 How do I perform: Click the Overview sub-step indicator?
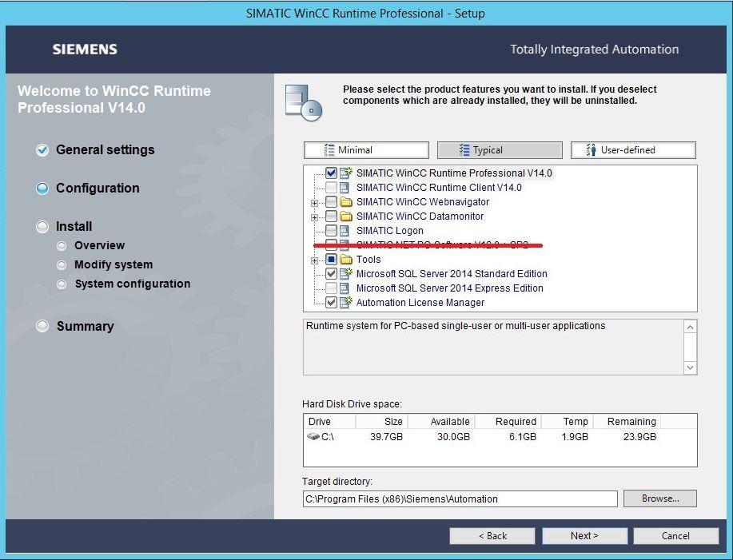62,246
